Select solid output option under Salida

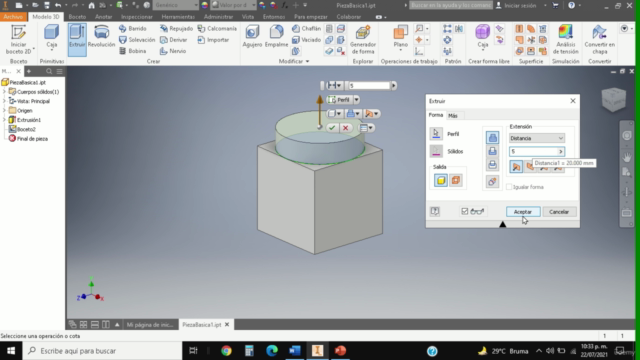(x=441, y=180)
